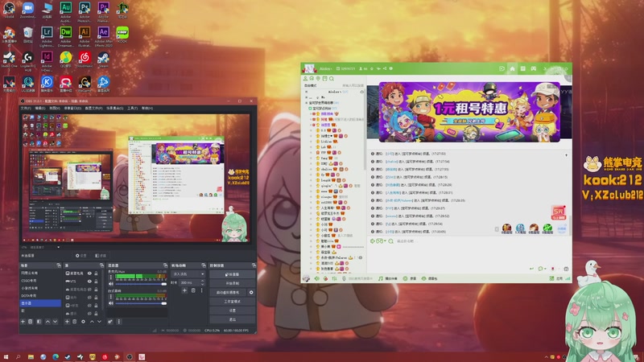Launch the Zoom desktop shortcut

pyautogui.click(x=28, y=10)
